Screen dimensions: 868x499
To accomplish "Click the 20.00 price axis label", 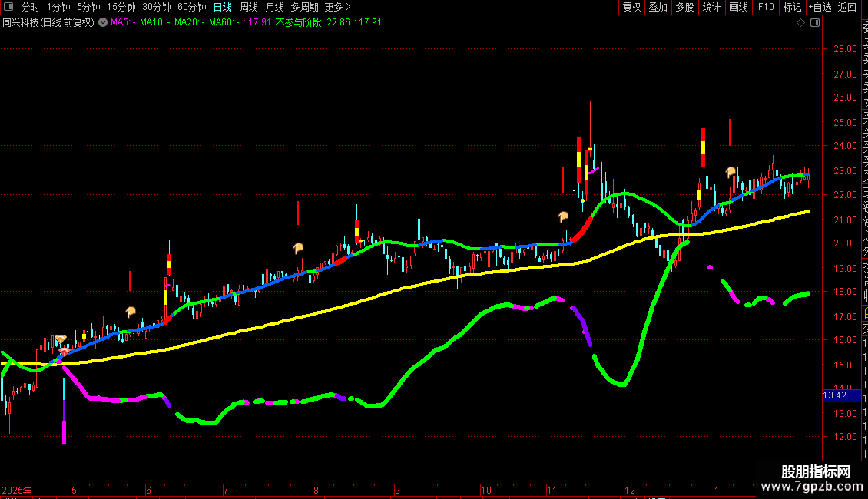I will click(x=845, y=243).
